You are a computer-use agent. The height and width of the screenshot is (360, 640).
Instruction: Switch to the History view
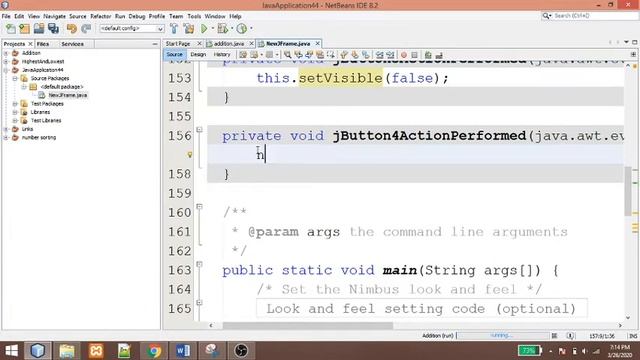[x=222, y=55]
